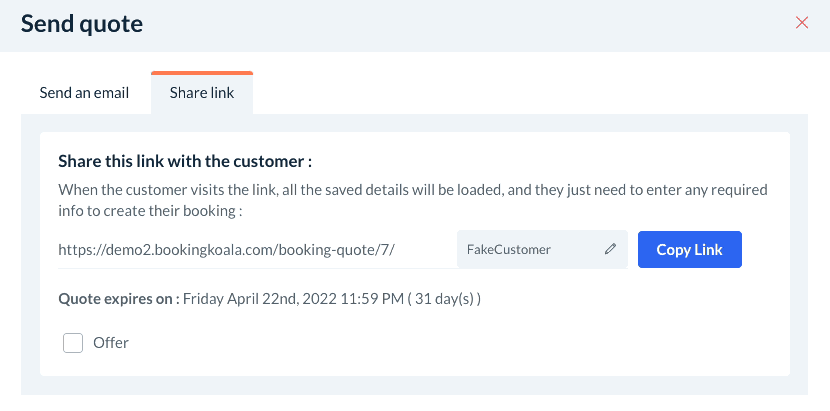Click the Offer checkbox label text
830x411 pixels.
point(111,343)
